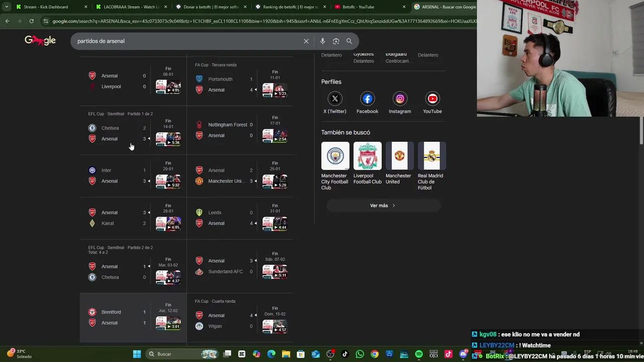Select the Kairat team name
This screenshot has height=362, width=644.
coord(108,223)
